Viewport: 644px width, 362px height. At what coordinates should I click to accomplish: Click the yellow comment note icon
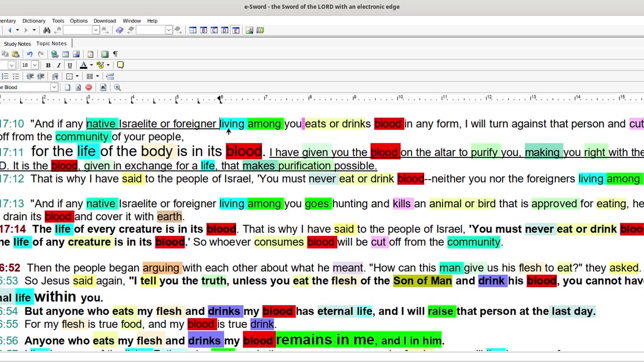click(120, 65)
